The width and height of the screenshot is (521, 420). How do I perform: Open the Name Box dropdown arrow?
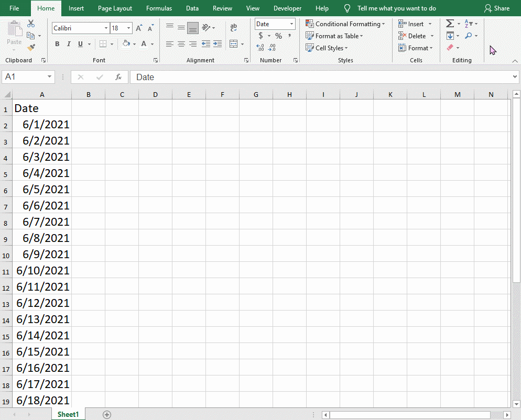coord(49,76)
